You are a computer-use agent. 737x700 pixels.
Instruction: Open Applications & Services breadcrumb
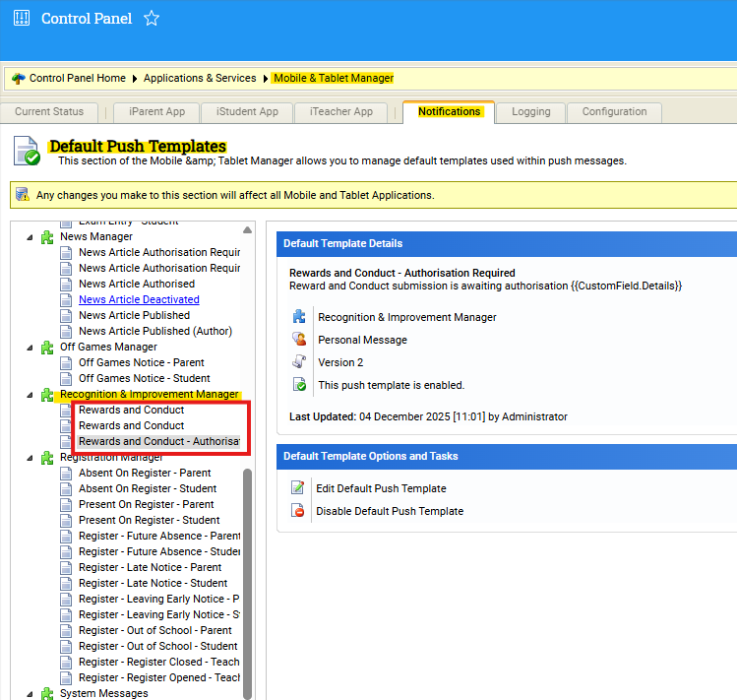[x=200, y=78]
